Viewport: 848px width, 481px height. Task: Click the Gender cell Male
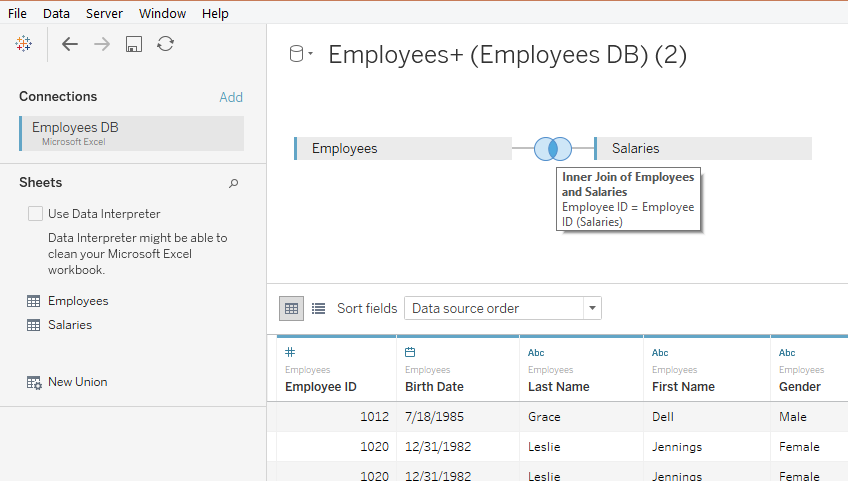tap(809, 417)
